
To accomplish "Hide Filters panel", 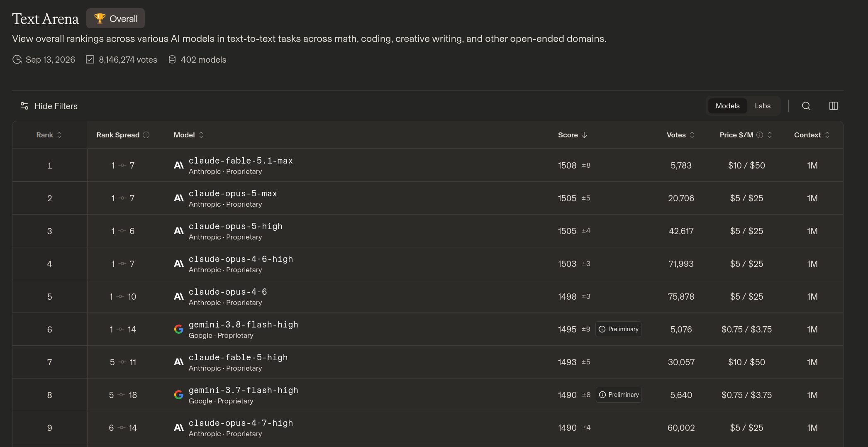I will pyautogui.click(x=49, y=106).
